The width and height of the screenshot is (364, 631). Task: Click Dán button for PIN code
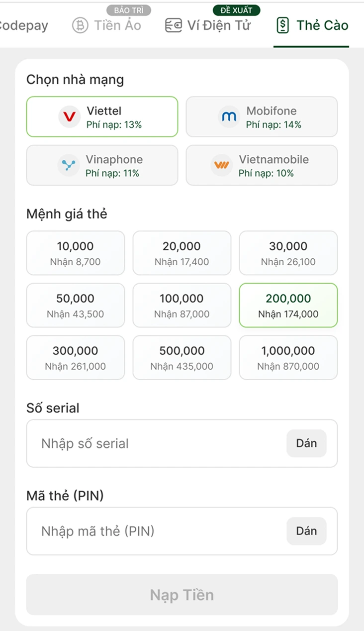(306, 531)
